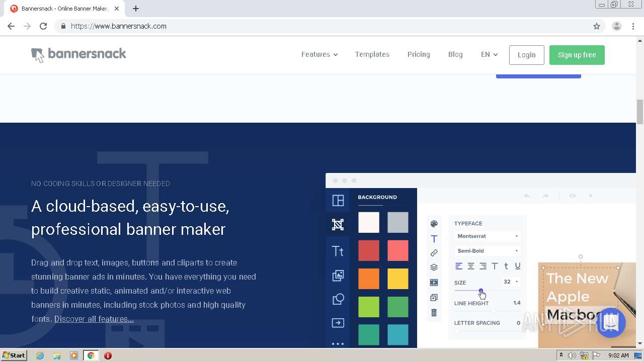644x362 pixels.
Task: Pick the white background swatch
Action: click(369, 222)
